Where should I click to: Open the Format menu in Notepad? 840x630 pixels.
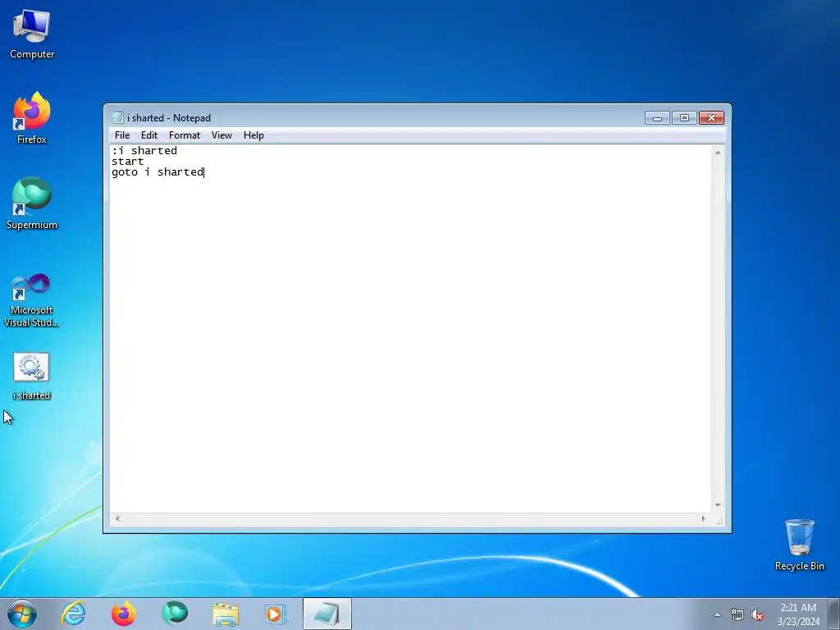(x=185, y=135)
